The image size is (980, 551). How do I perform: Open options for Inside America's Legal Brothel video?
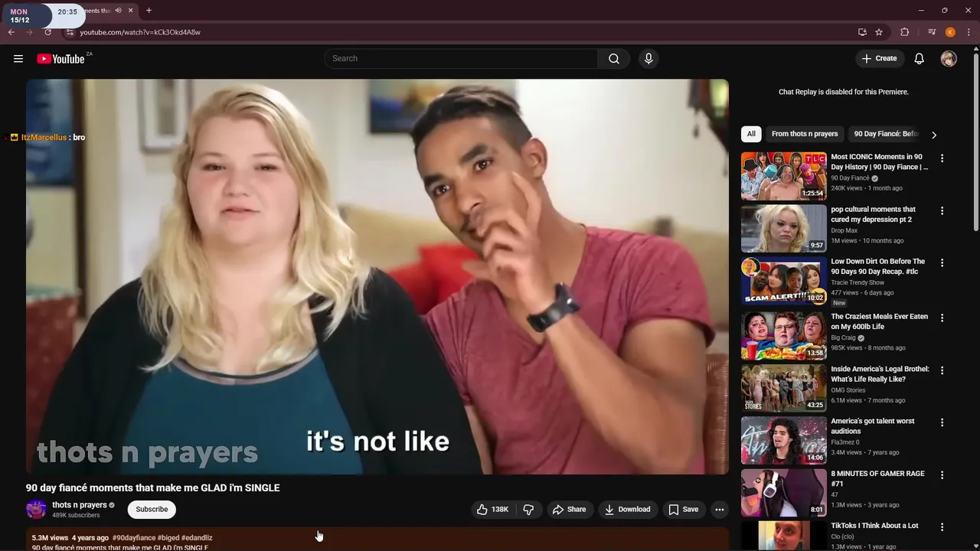pos(942,370)
